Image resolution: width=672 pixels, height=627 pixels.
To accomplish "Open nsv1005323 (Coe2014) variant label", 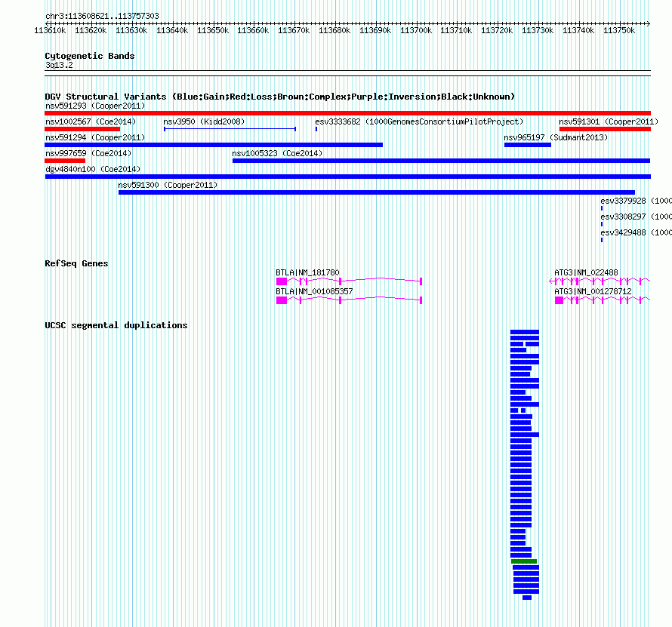I will 277,153.
